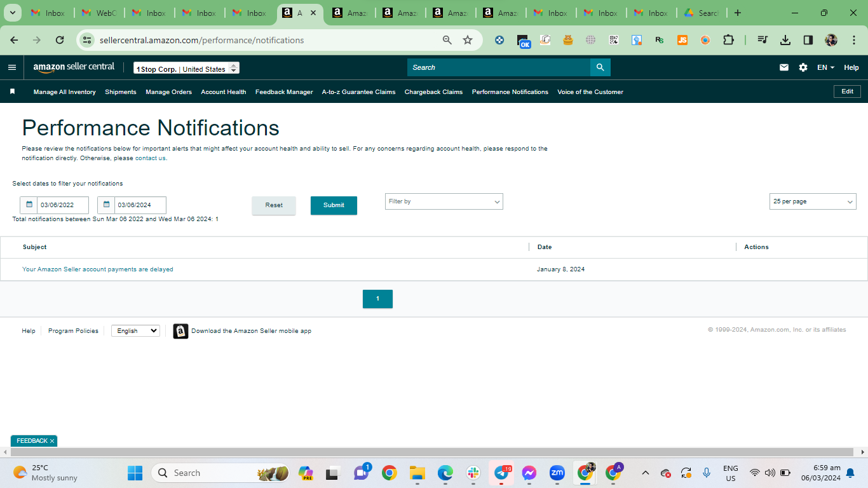Show hidden system tray icons
The image size is (868, 488).
coord(646,473)
